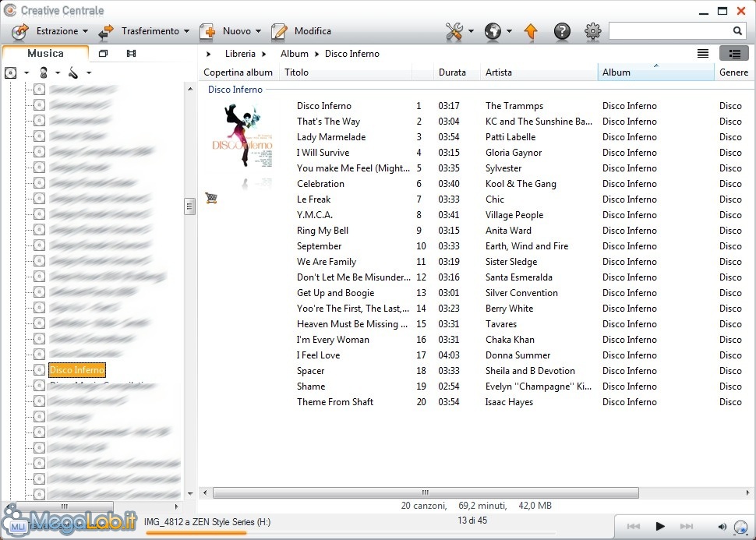Sort by the Artista column header
Viewport: 756px width, 540px height.
539,72
